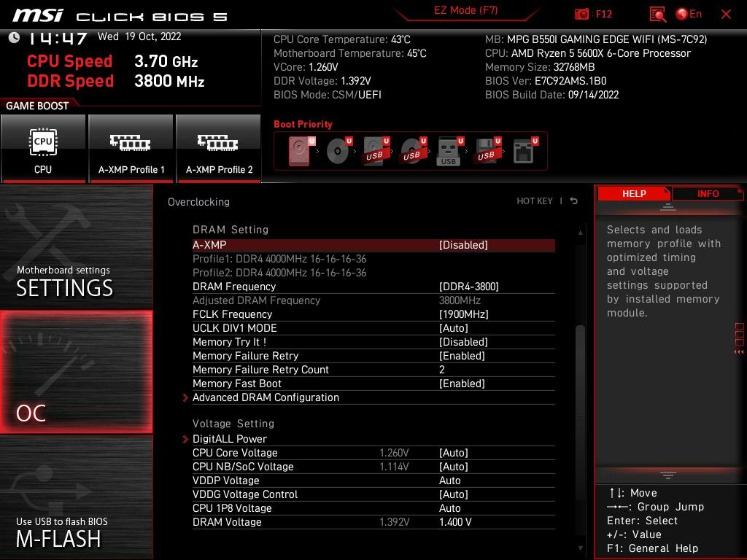Switch to the HELP tab
Screen dimensions: 747x560
tap(634, 193)
